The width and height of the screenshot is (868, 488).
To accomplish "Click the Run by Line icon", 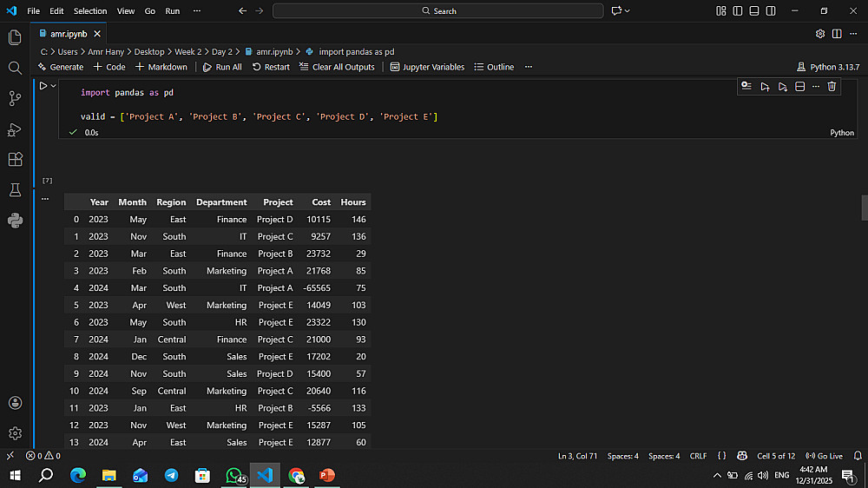I will tap(746, 87).
